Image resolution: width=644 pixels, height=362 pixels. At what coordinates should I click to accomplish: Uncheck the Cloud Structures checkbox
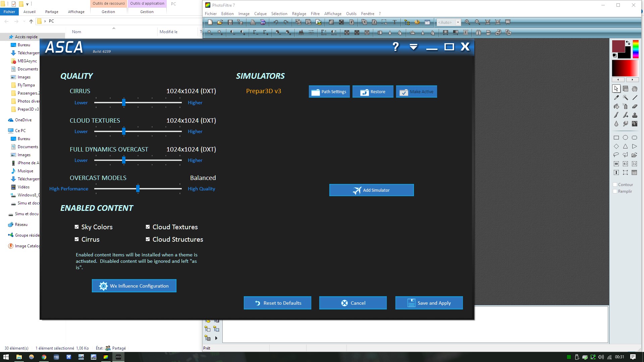(x=148, y=239)
